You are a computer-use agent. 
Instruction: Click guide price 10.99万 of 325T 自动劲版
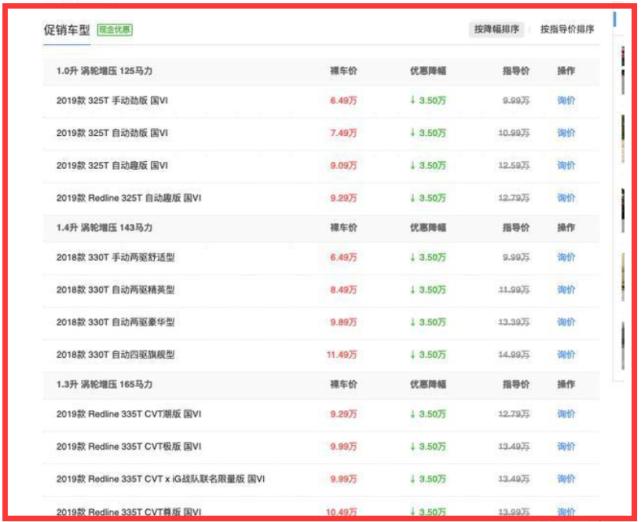point(514,133)
